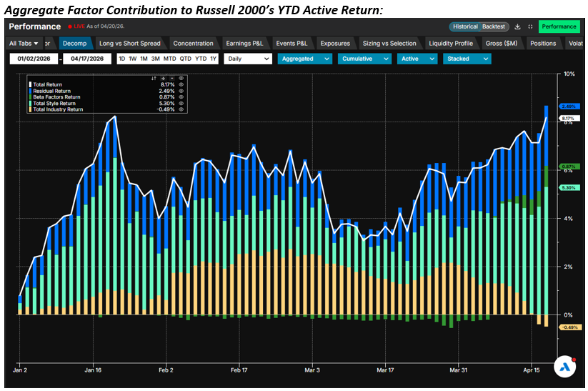Expand the Aggregated dropdown
Viewport: 588px width, 391px height.
tap(304, 59)
